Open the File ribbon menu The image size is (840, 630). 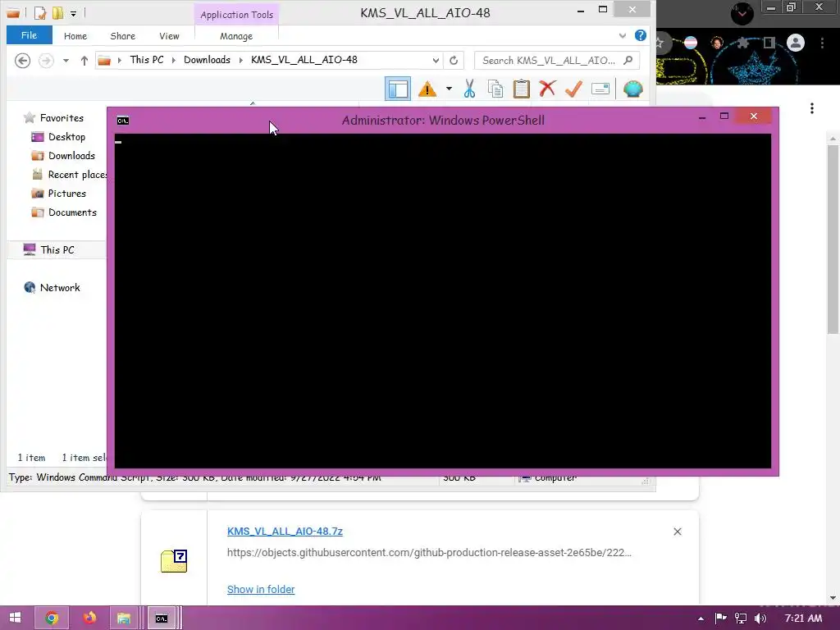pyautogui.click(x=29, y=35)
